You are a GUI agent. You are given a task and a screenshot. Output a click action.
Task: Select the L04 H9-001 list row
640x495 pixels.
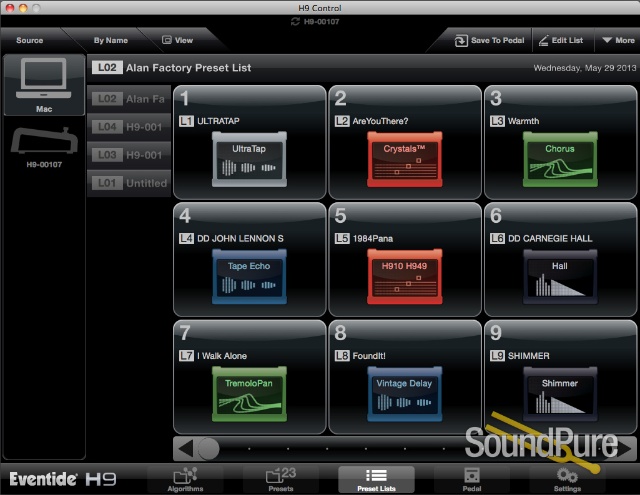tap(129, 127)
